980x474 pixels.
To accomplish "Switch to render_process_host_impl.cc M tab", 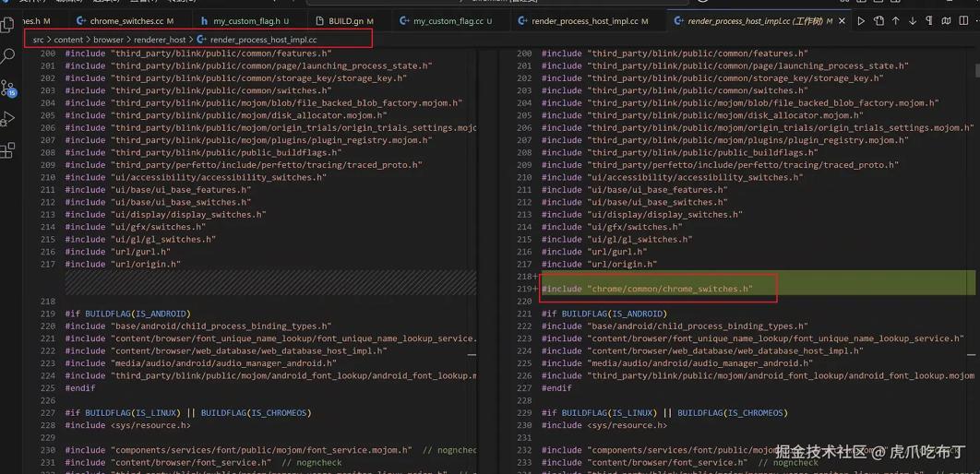I will coord(588,21).
